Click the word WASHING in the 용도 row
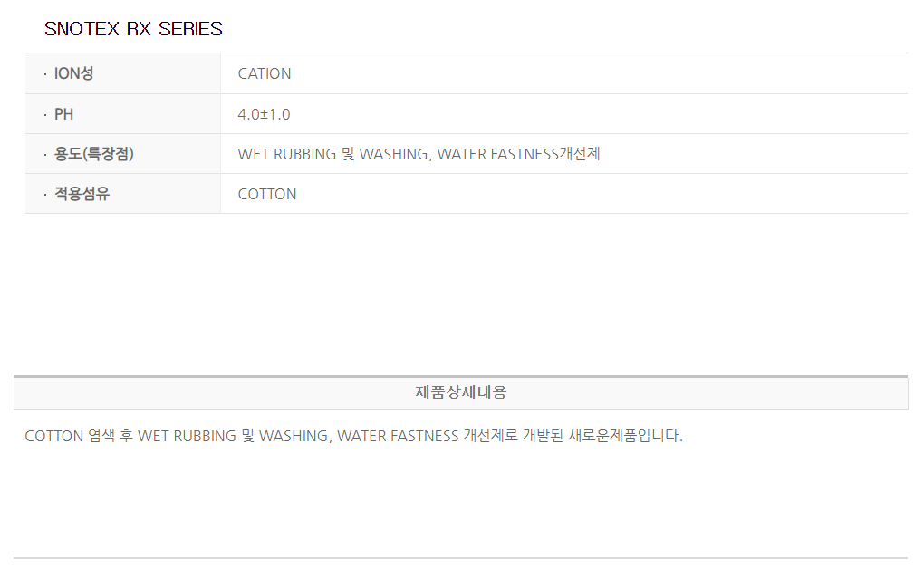The height and width of the screenshot is (569, 924). coord(393,154)
